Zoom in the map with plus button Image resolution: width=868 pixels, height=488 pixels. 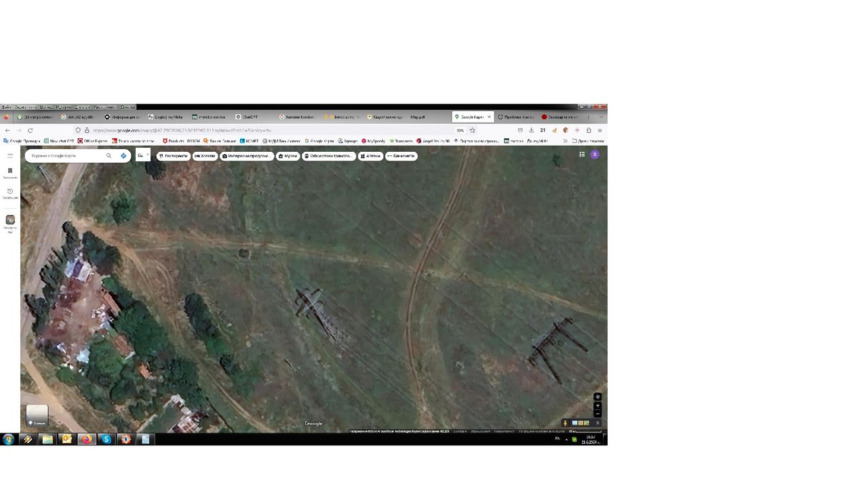pyautogui.click(x=597, y=406)
